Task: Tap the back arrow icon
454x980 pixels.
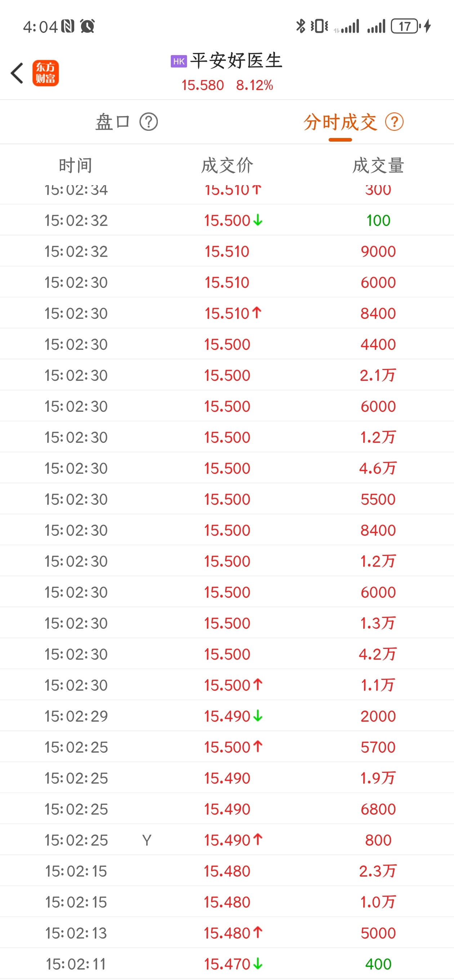Action: coord(17,73)
